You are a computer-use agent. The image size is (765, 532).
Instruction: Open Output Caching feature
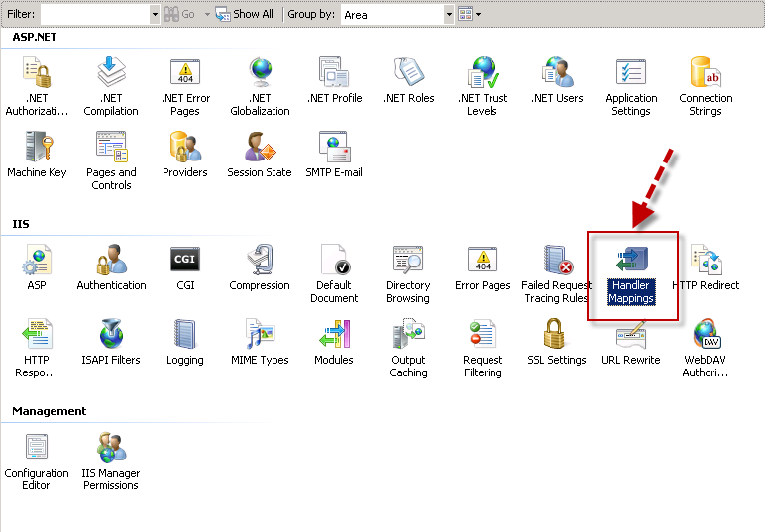click(408, 348)
